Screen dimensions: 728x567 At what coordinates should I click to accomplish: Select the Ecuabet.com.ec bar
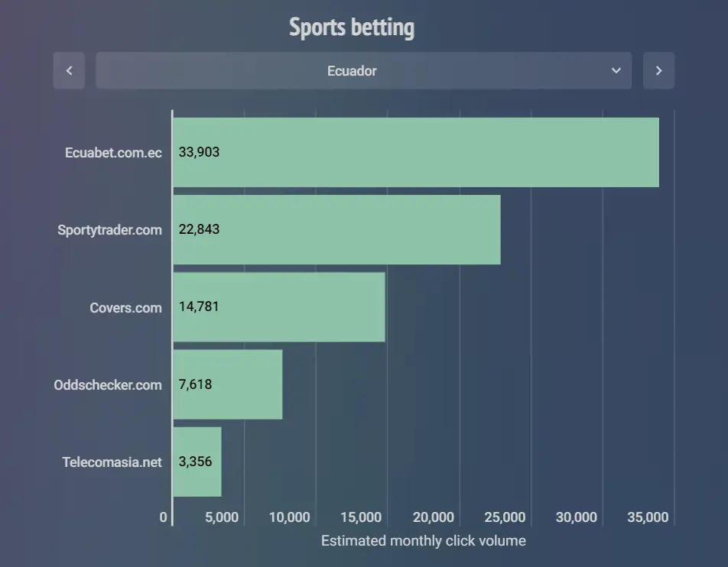pyautogui.click(x=416, y=152)
